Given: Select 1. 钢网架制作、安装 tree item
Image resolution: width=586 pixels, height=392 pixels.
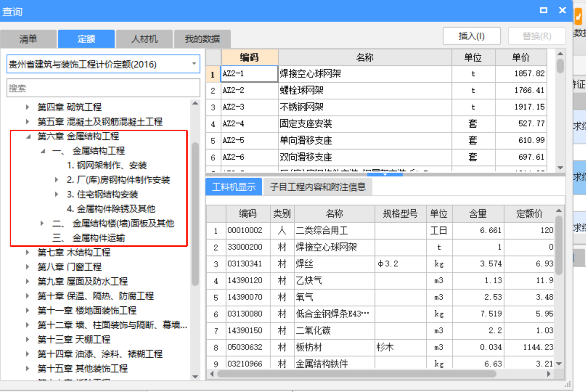Looking at the screenshot, I should click(x=107, y=166).
